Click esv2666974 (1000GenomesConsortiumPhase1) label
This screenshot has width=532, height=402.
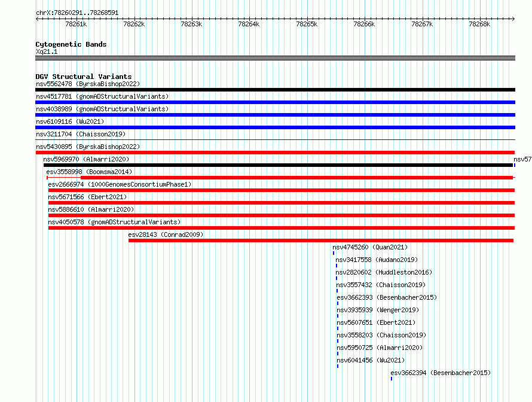(120, 184)
